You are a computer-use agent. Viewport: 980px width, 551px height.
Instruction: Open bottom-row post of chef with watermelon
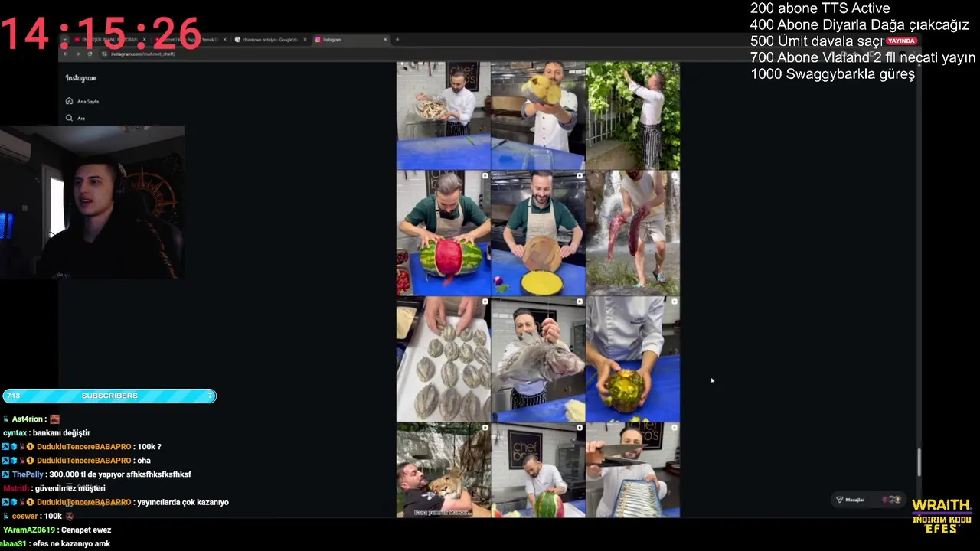538,471
